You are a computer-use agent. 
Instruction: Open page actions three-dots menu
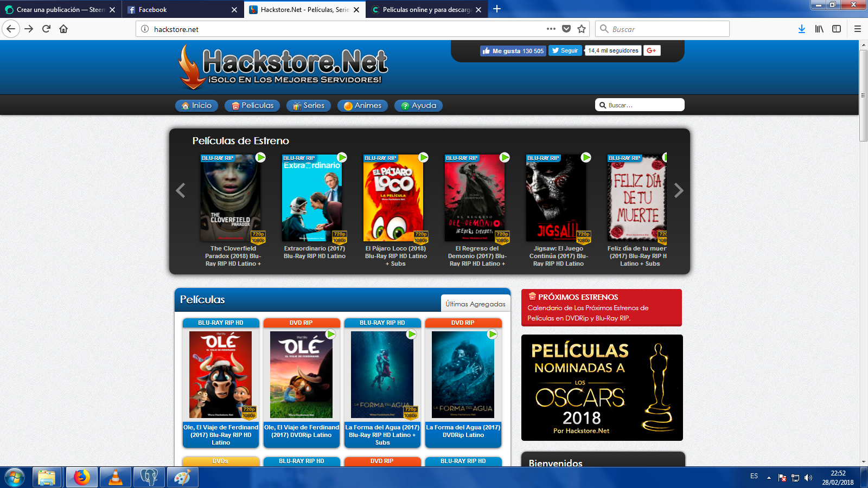(x=551, y=29)
